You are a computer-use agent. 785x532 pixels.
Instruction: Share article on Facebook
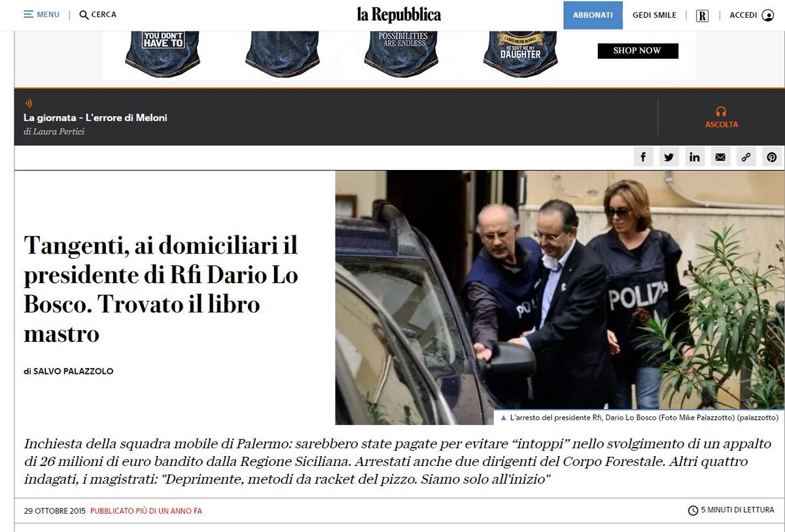(x=643, y=157)
